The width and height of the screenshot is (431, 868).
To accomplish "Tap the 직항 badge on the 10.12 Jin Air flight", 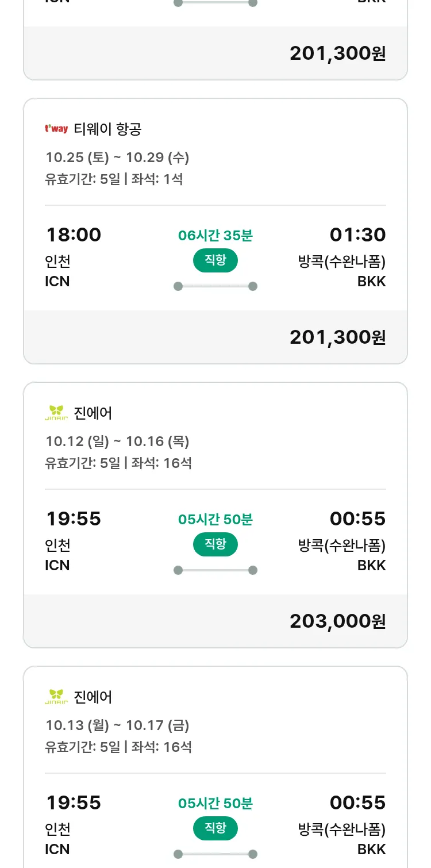I will [x=215, y=544].
